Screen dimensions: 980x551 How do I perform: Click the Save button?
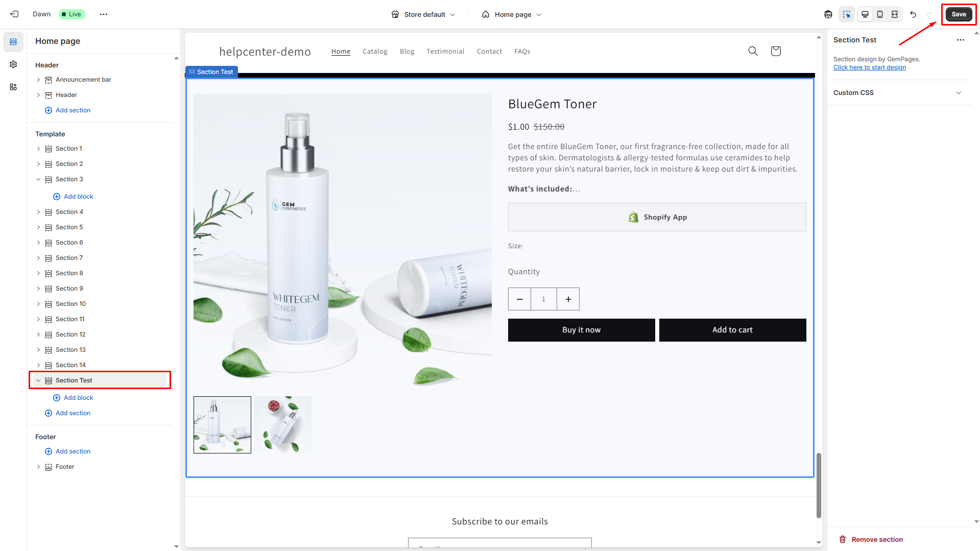[x=959, y=14]
